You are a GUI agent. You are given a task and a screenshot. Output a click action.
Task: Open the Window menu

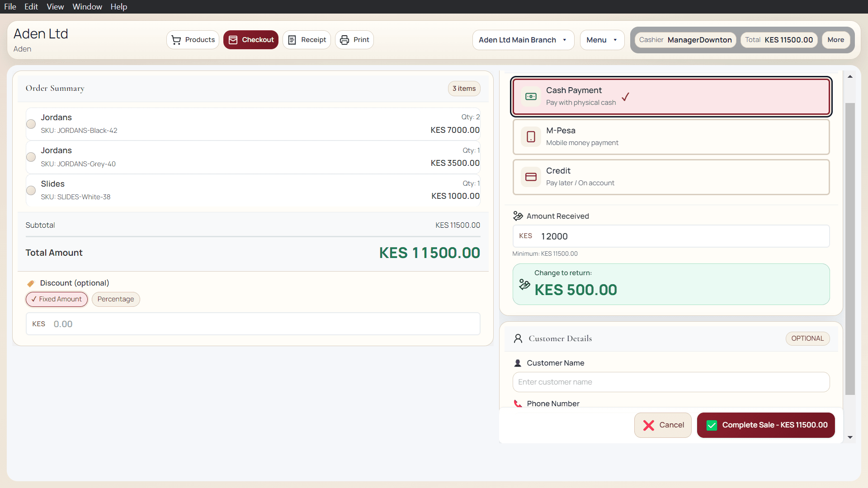pyautogui.click(x=87, y=7)
